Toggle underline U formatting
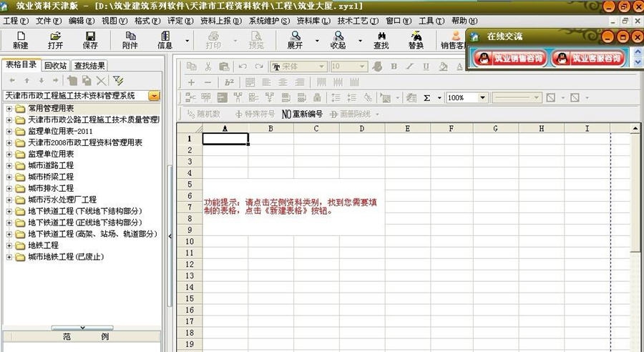 [x=426, y=66]
